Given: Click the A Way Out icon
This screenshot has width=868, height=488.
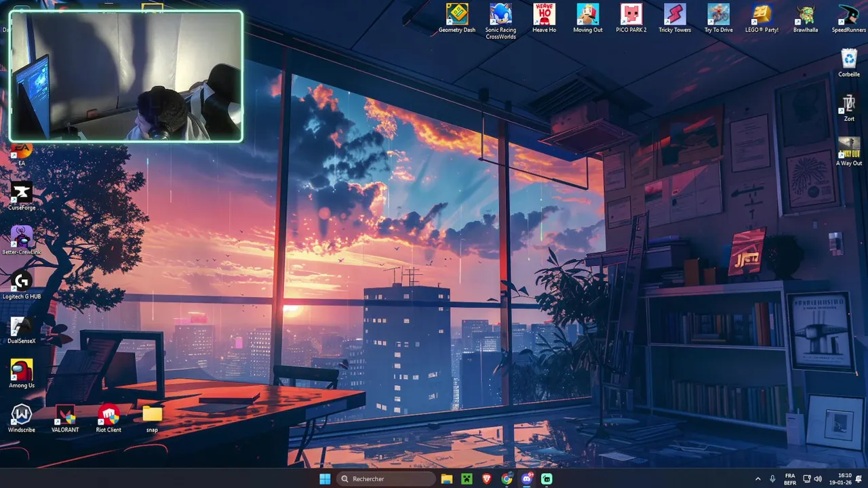Looking at the screenshot, I should pyautogui.click(x=849, y=152).
